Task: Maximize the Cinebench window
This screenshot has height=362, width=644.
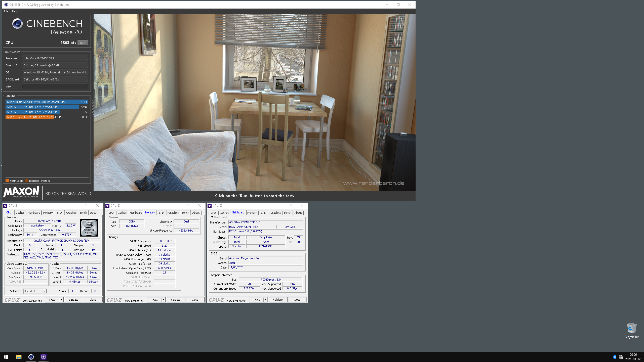Action: click(x=398, y=5)
